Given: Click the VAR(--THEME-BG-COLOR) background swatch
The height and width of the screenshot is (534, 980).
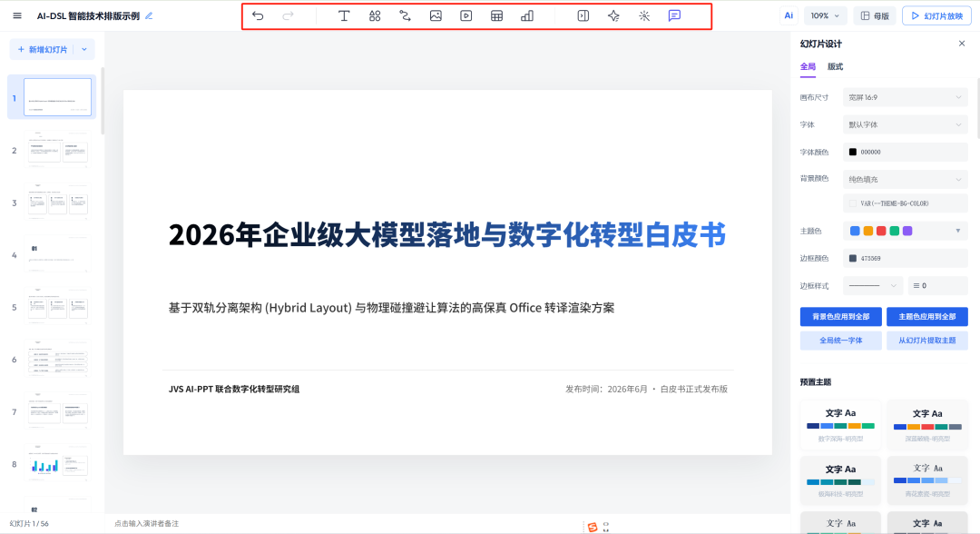Looking at the screenshot, I should [852, 203].
